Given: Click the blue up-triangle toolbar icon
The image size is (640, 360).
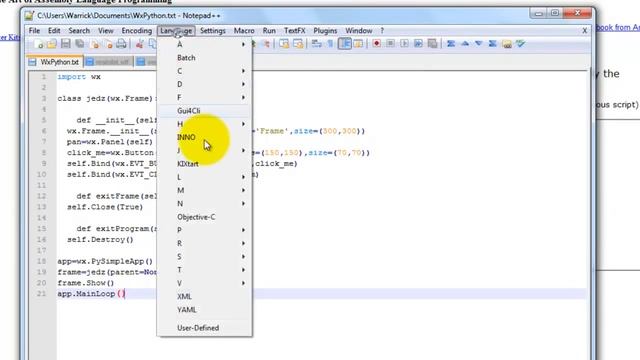Looking at the screenshot, I should (465, 43).
